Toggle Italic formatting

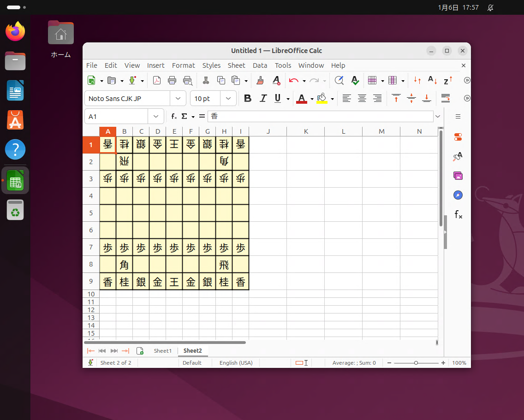click(263, 98)
